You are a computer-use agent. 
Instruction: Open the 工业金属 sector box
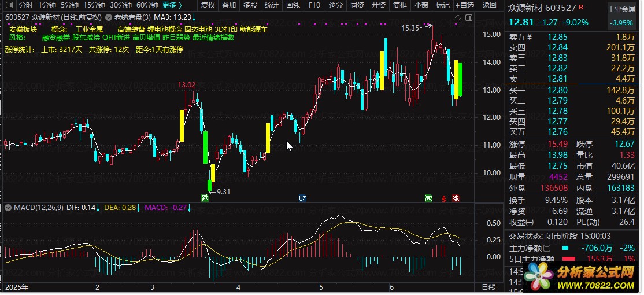click(x=621, y=16)
